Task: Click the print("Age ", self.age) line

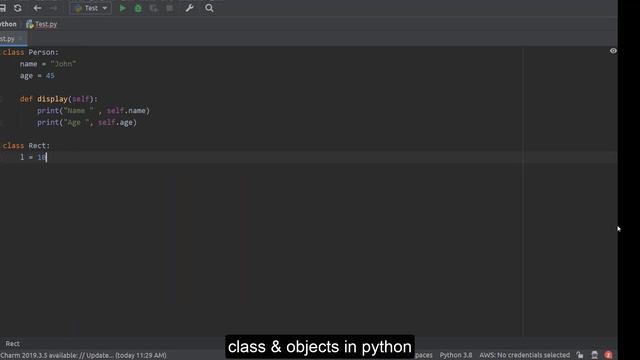Action: tap(87, 122)
